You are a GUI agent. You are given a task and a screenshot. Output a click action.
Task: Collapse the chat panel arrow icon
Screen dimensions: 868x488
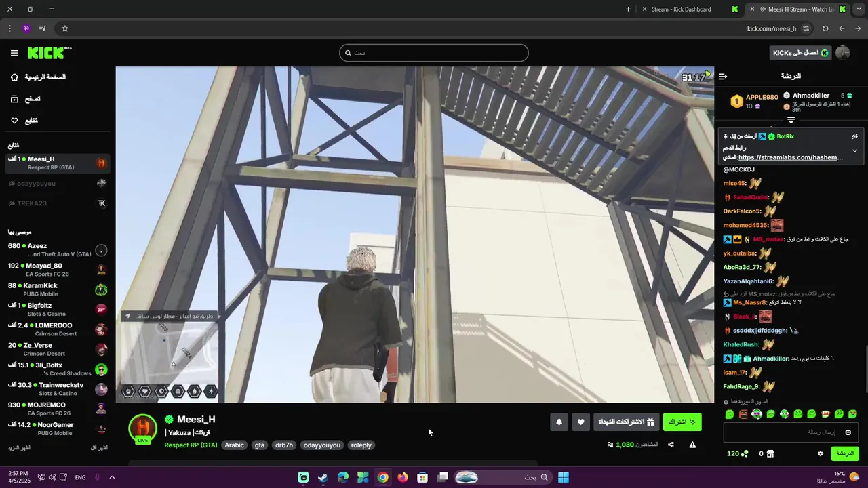723,77
